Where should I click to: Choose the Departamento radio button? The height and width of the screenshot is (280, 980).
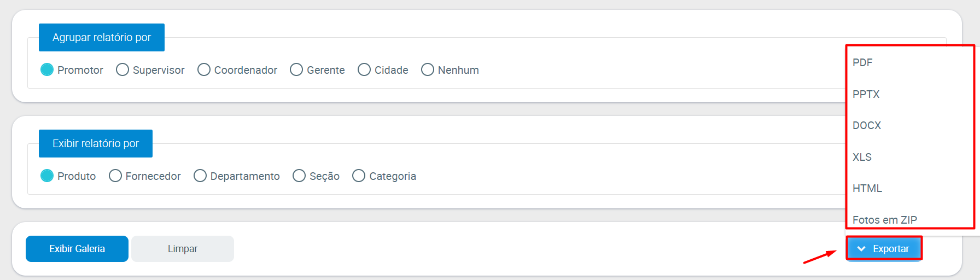click(200, 176)
